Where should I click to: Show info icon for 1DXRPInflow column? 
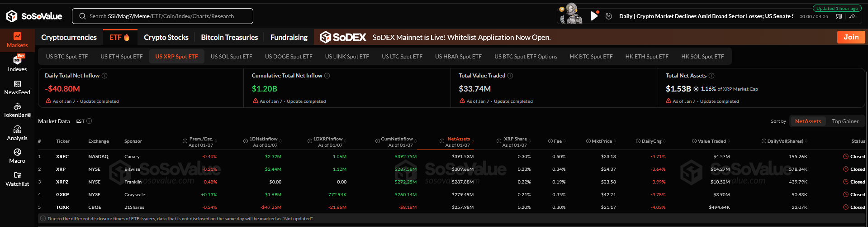pos(310,141)
